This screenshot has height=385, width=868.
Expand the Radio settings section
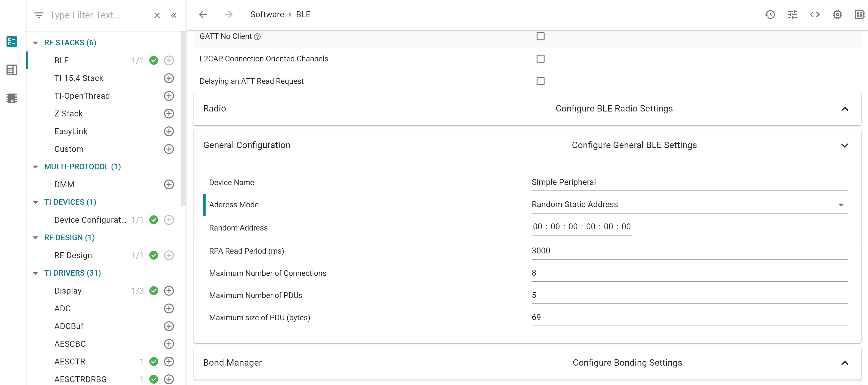[844, 109]
